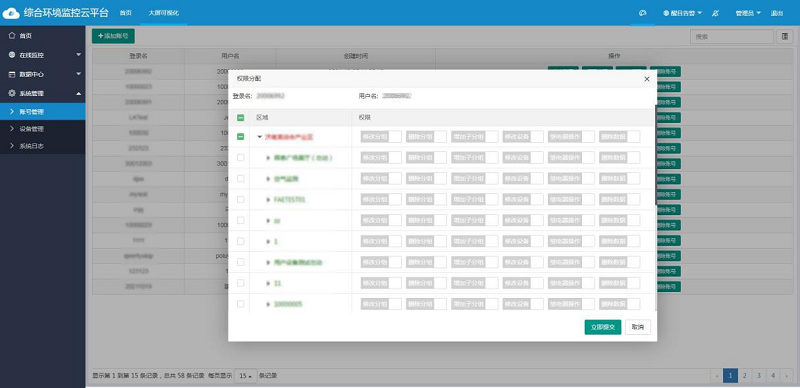
Task: Click the 首页 house icon in sidebar
Action: click(12, 36)
